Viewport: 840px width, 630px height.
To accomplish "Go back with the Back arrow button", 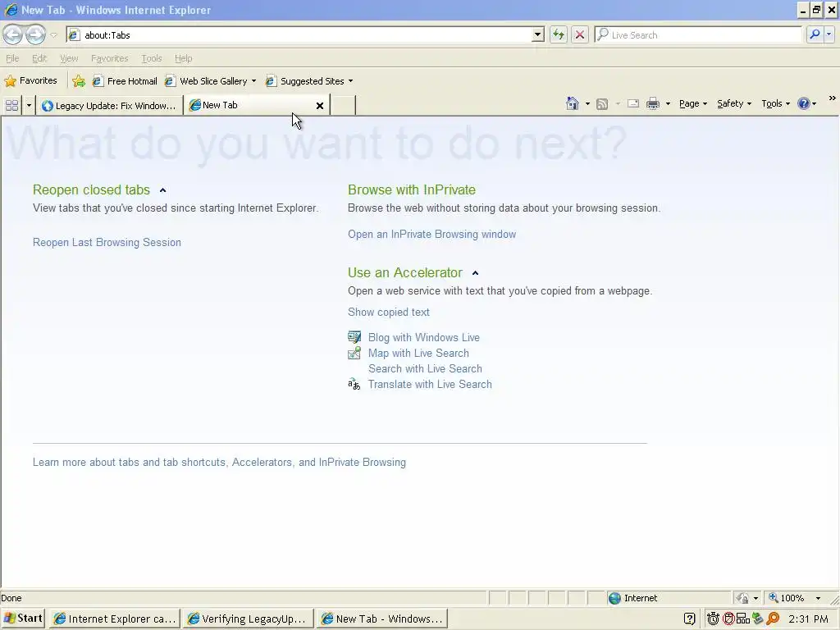I will tap(13, 34).
